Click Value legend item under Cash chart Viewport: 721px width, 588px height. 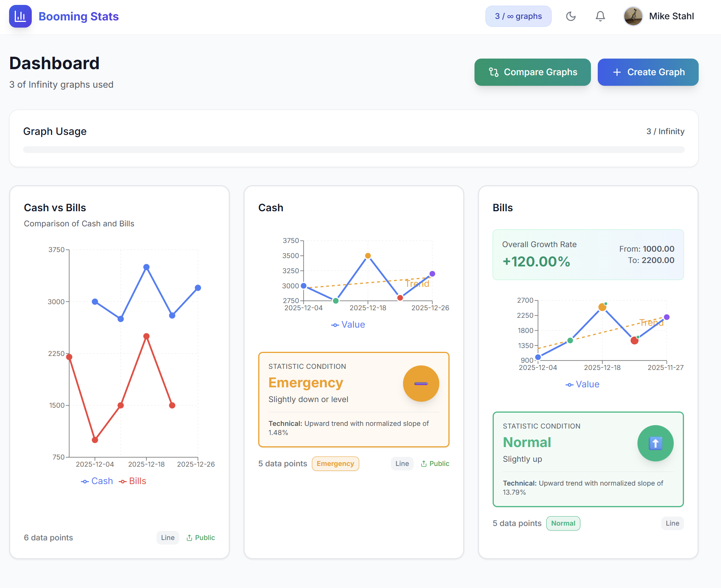tap(348, 325)
